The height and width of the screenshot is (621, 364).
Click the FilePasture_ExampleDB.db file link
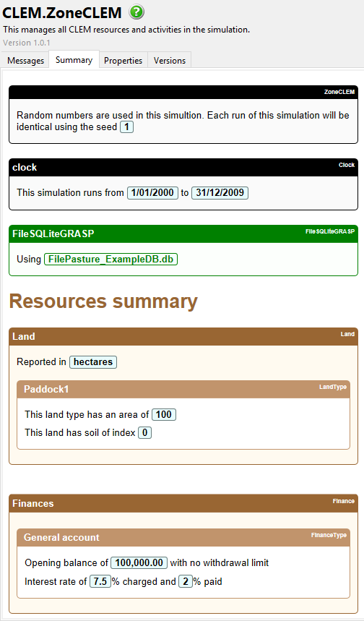[110, 259]
